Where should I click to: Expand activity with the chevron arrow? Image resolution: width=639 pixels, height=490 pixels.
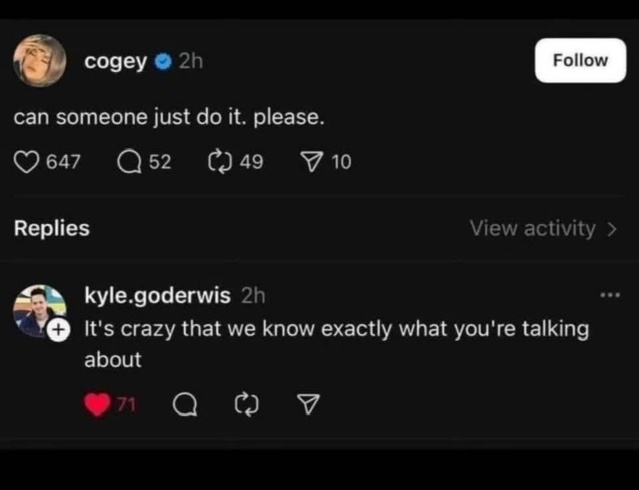(612, 229)
